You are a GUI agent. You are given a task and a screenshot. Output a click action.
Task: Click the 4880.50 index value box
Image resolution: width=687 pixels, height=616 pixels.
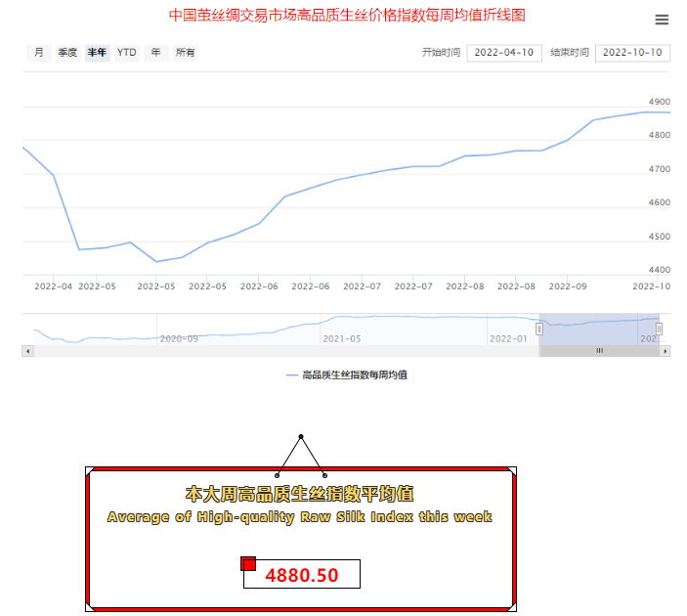(302, 575)
